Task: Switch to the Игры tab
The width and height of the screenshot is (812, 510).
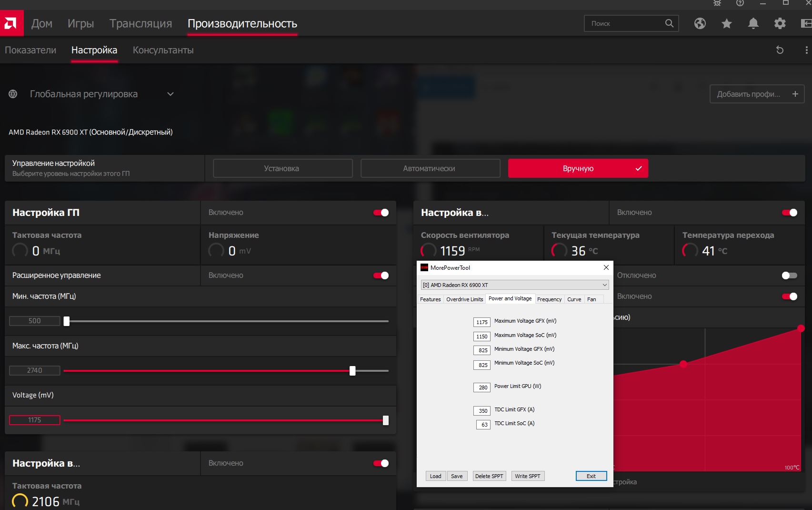Action: (x=80, y=23)
